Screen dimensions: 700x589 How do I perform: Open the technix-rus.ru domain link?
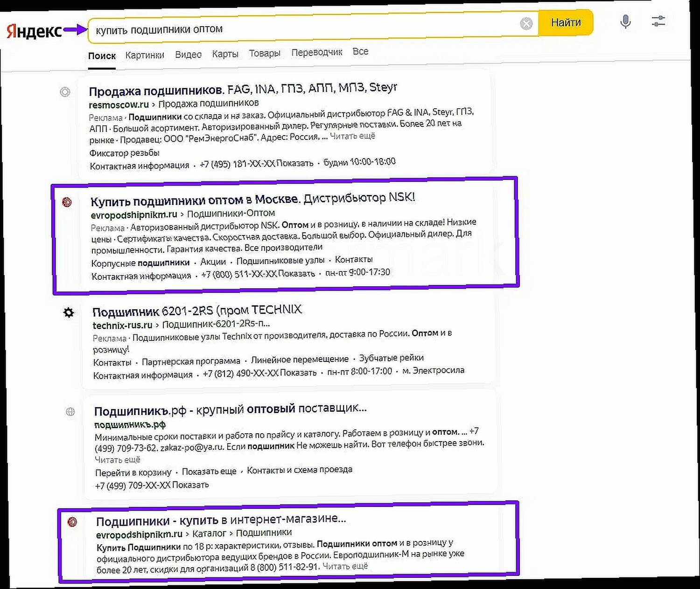[x=122, y=325]
